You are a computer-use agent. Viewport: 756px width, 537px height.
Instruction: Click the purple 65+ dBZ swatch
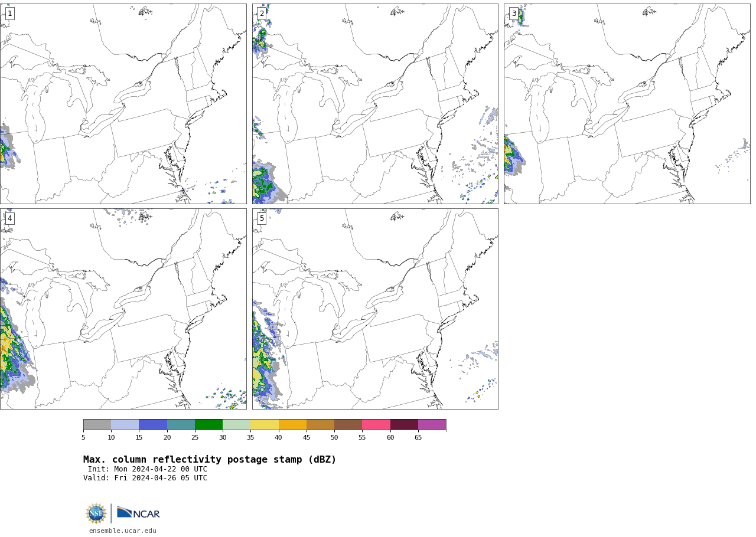pos(432,425)
